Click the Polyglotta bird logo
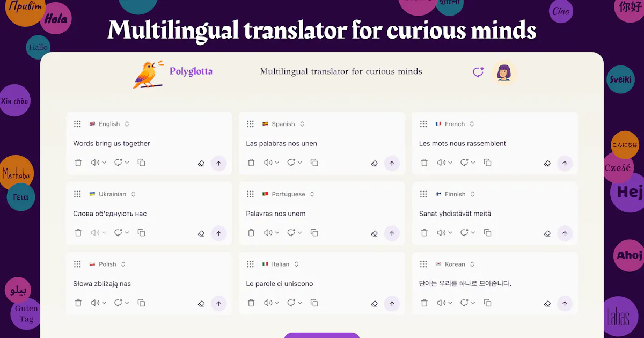 [148, 74]
